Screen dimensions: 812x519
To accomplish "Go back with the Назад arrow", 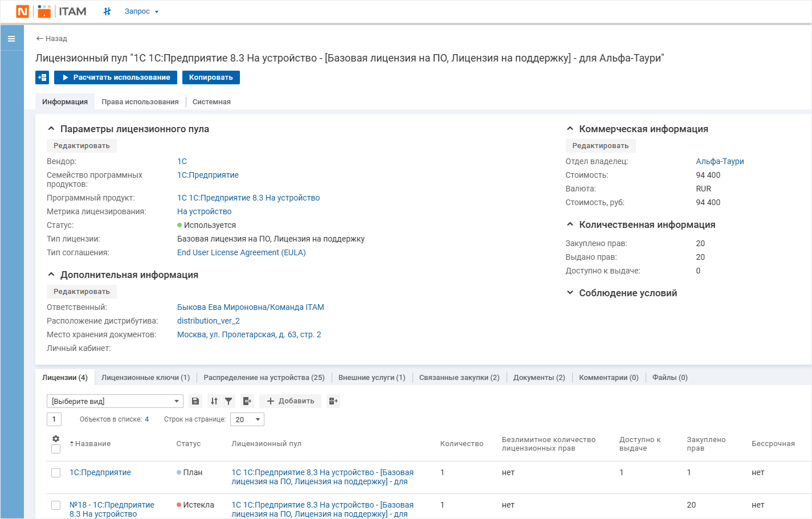I will tap(51, 39).
